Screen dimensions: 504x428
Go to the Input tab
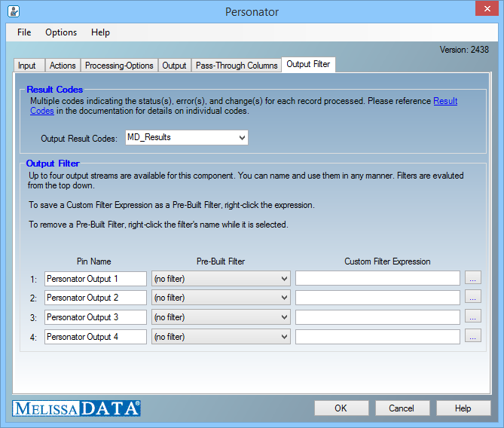coord(27,66)
